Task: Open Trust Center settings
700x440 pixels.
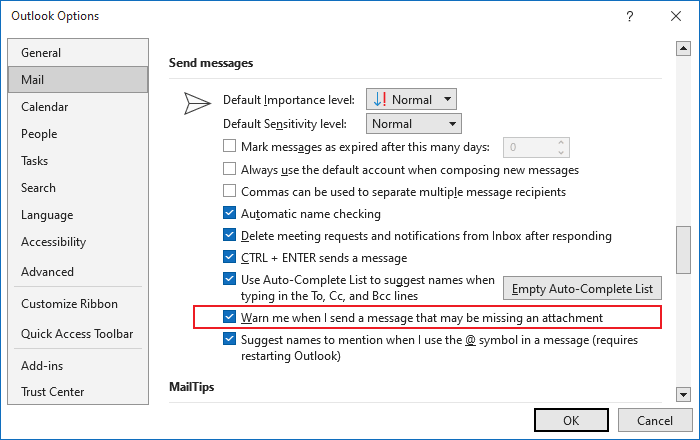Action: point(78,391)
